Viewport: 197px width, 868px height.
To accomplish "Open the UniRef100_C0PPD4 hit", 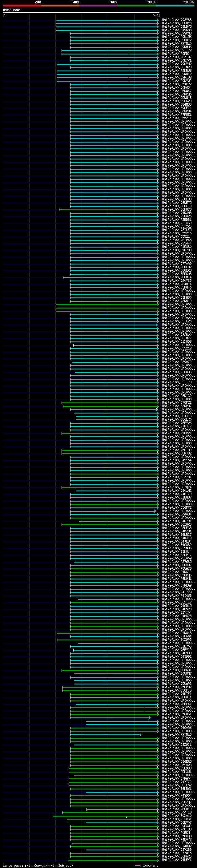I will point(177,111).
